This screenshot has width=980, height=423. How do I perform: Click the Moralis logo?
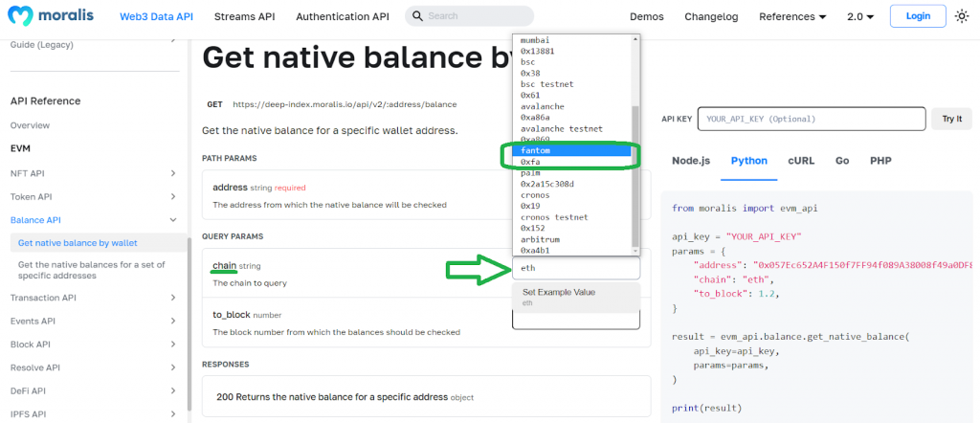point(53,16)
